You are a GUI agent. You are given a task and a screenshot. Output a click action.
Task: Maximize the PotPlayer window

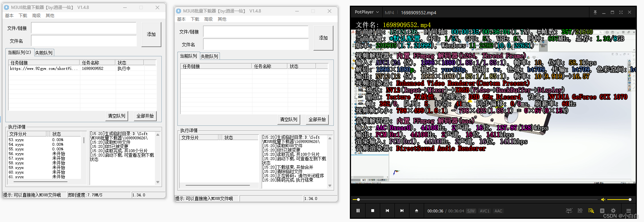(x=612, y=12)
